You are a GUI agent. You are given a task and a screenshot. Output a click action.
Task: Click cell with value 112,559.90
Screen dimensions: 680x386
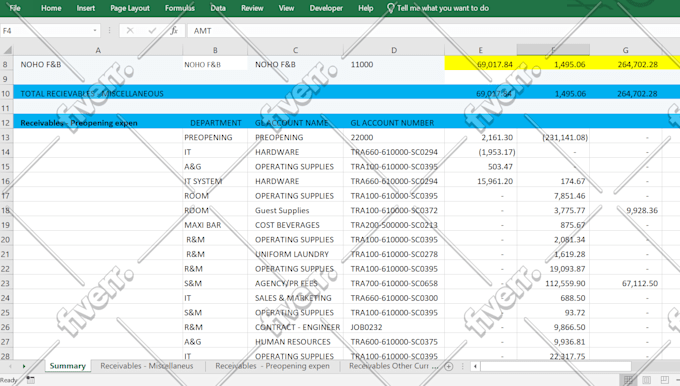(x=553, y=283)
